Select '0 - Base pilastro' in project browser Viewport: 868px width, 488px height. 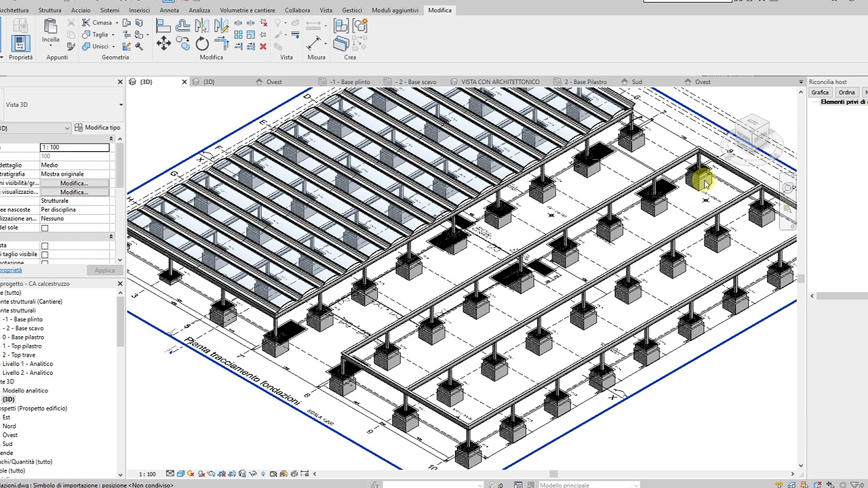tap(23, 337)
